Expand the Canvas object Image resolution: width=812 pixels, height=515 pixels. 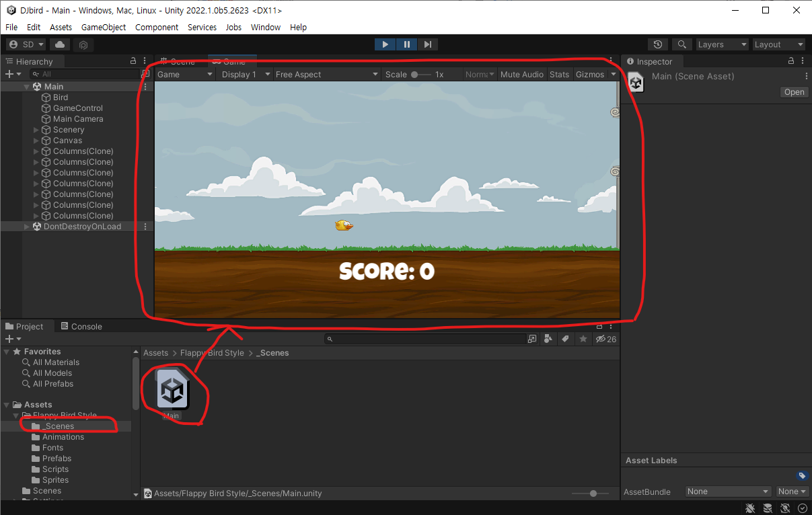[x=36, y=141]
